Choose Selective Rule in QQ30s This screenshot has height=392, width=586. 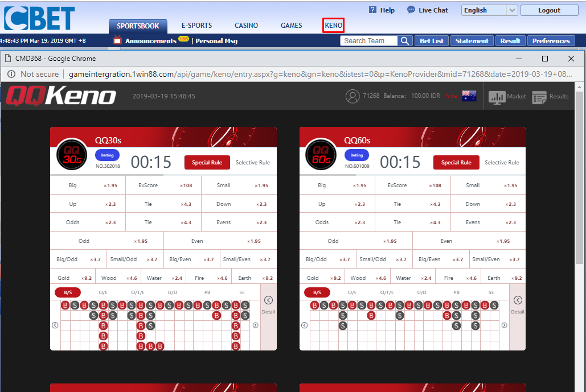[253, 162]
